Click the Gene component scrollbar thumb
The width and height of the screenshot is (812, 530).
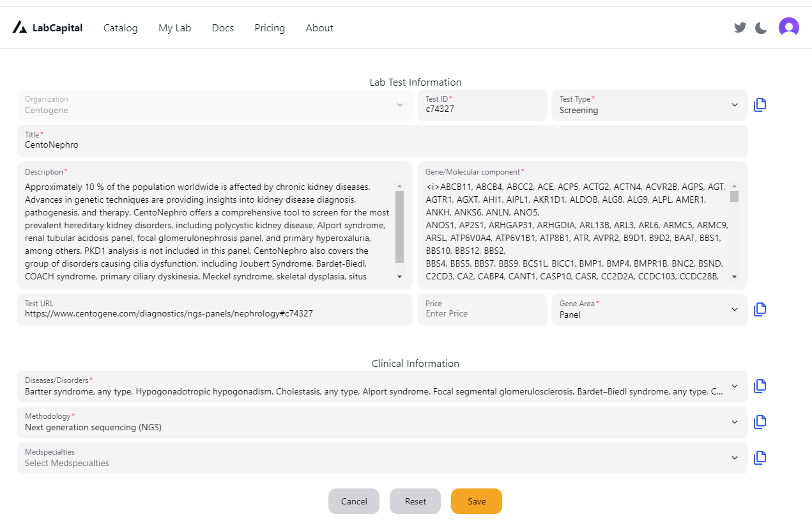click(x=735, y=196)
